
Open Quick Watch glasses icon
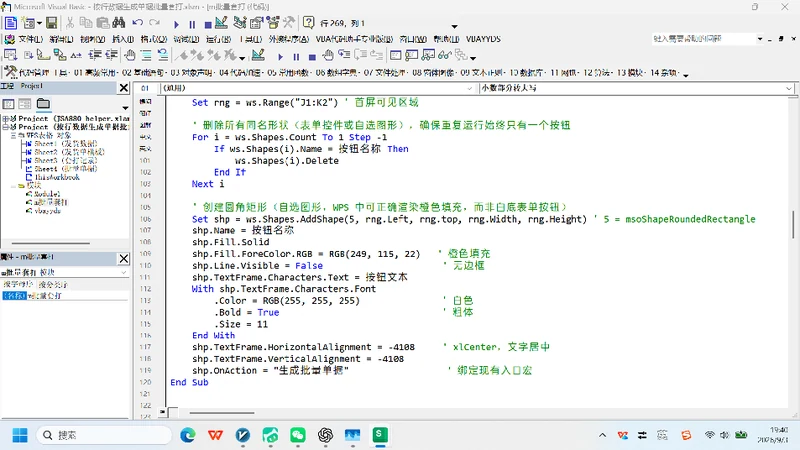pyautogui.click(x=444, y=55)
